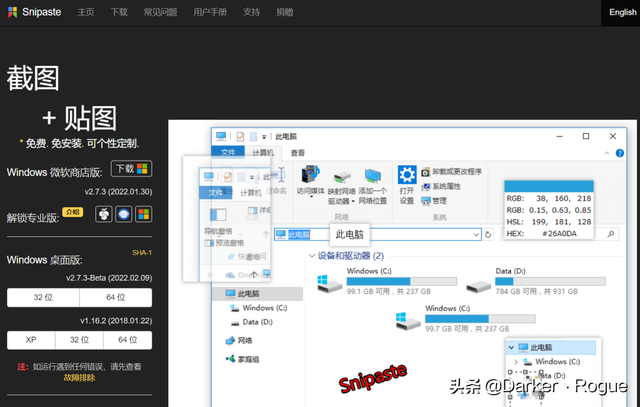Select Windows (C:) drive with 99.1 GB free

click(x=387, y=281)
